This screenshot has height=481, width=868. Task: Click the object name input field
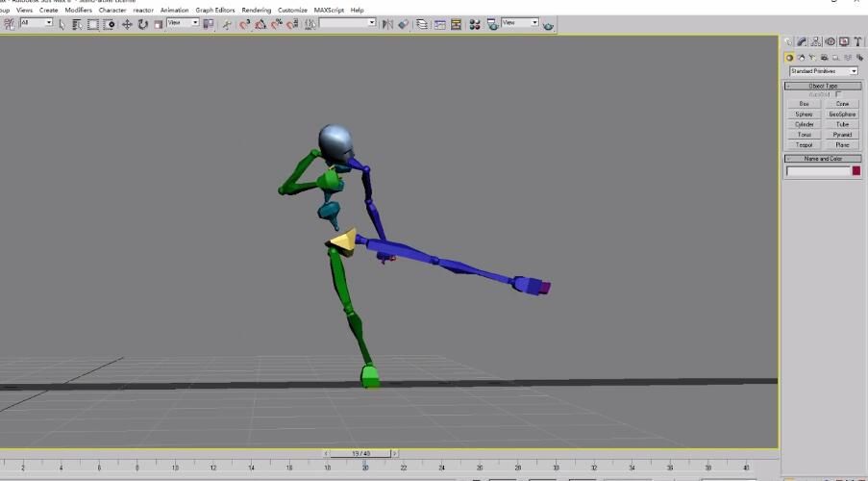pyautogui.click(x=818, y=171)
